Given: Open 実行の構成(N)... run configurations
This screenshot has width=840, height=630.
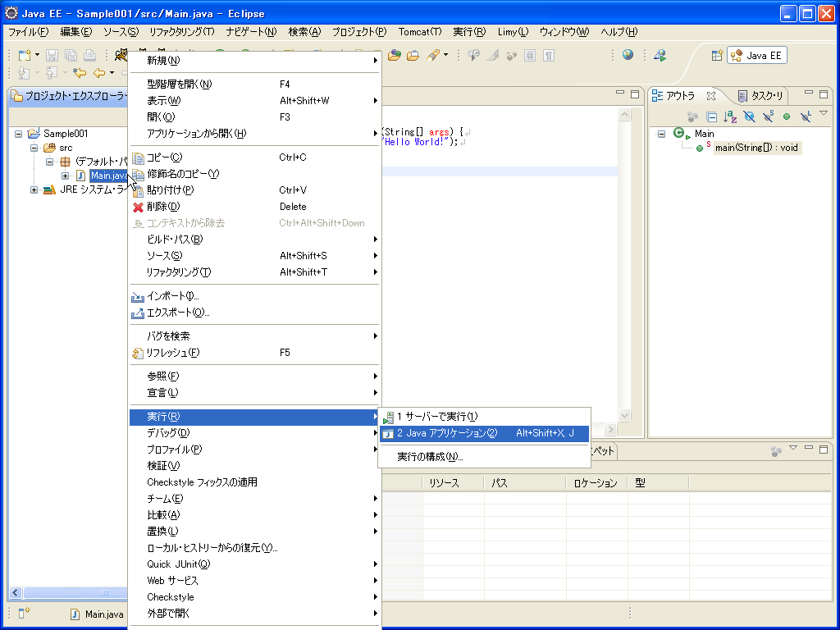Looking at the screenshot, I should pos(484,457).
